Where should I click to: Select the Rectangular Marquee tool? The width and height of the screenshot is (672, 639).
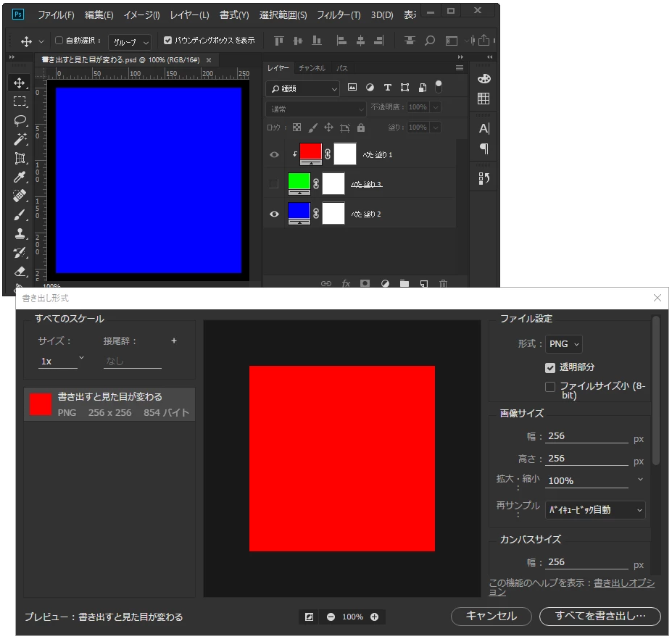point(20,101)
